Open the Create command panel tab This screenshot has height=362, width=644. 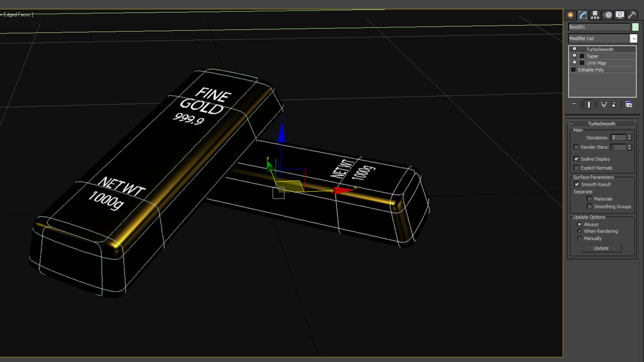[x=570, y=15]
